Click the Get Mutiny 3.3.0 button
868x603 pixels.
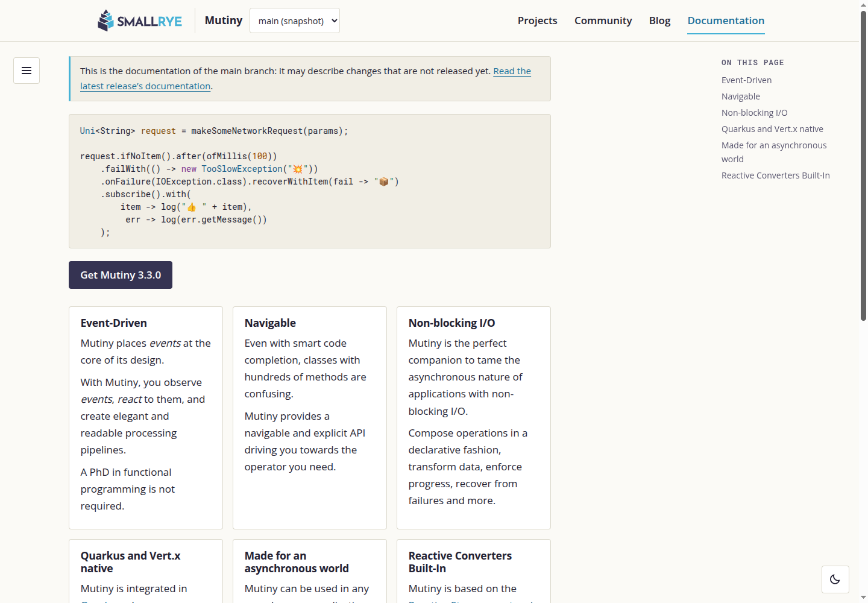click(121, 275)
